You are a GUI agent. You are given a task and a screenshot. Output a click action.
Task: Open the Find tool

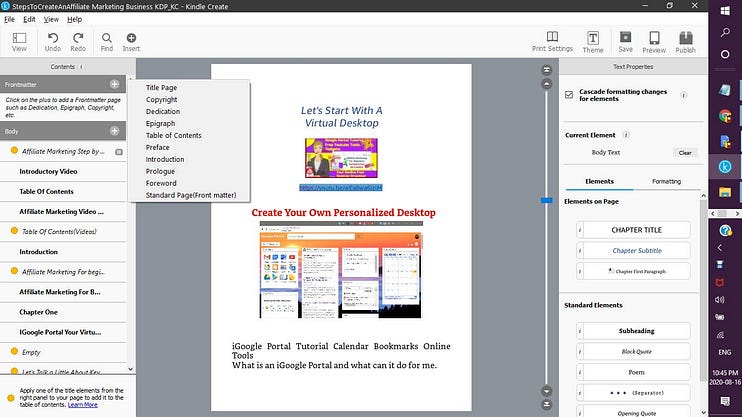(x=107, y=42)
